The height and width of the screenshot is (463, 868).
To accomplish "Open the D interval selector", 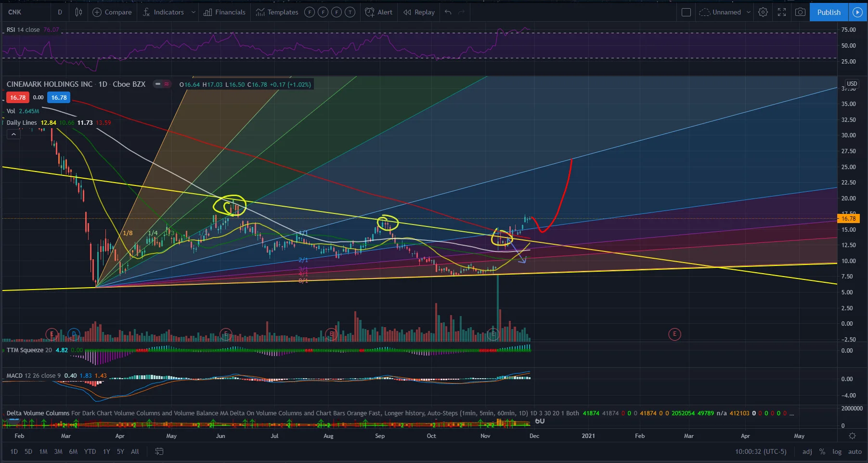I will tap(60, 12).
